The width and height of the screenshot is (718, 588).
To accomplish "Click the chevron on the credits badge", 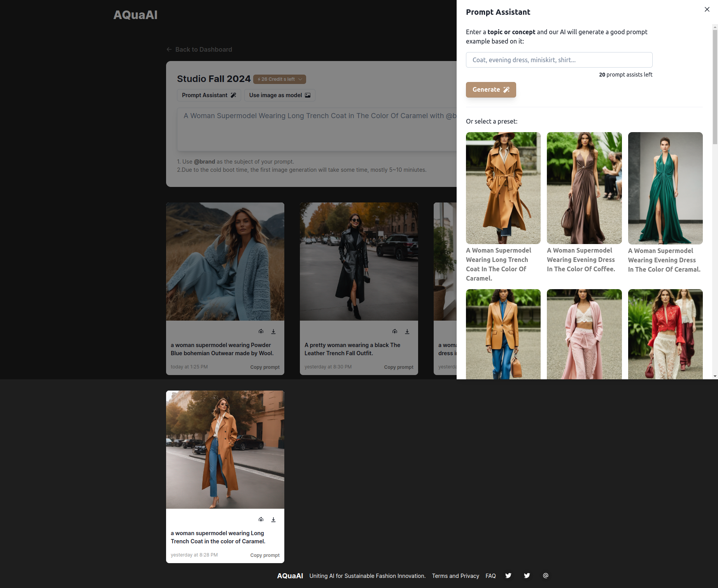I will 300,79.
